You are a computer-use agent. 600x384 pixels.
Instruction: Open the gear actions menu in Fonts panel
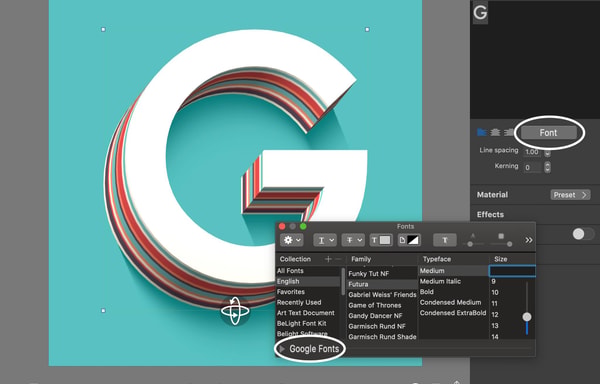292,240
